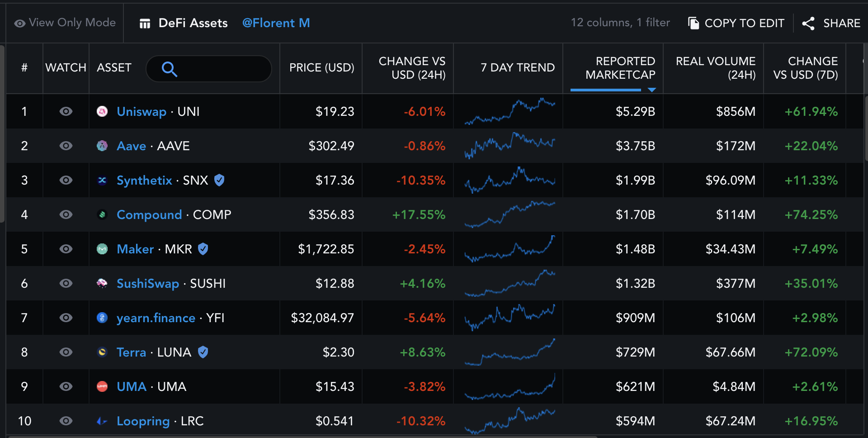Image resolution: width=868 pixels, height=438 pixels.
Task: Click the asset search input field
Action: pyautogui.click(x=209, y=69)
